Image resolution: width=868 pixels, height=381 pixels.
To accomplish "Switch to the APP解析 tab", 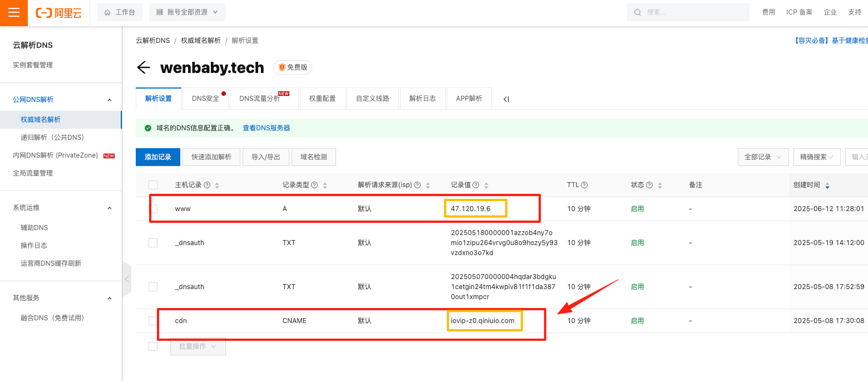I will coord(469,99).
